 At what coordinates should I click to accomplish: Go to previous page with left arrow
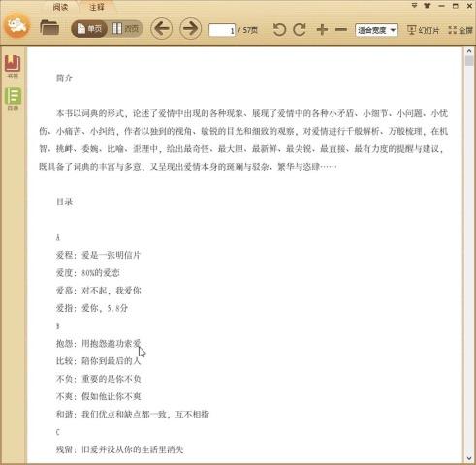pyautogui.click(x=161, y=29)
